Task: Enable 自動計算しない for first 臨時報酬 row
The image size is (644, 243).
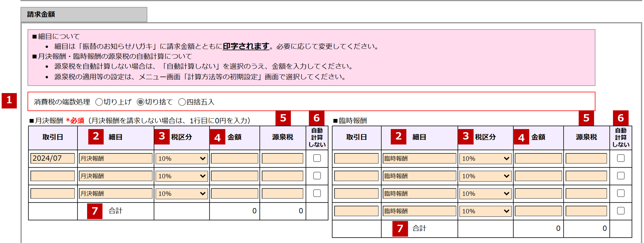Action: (x=621, y=158)
